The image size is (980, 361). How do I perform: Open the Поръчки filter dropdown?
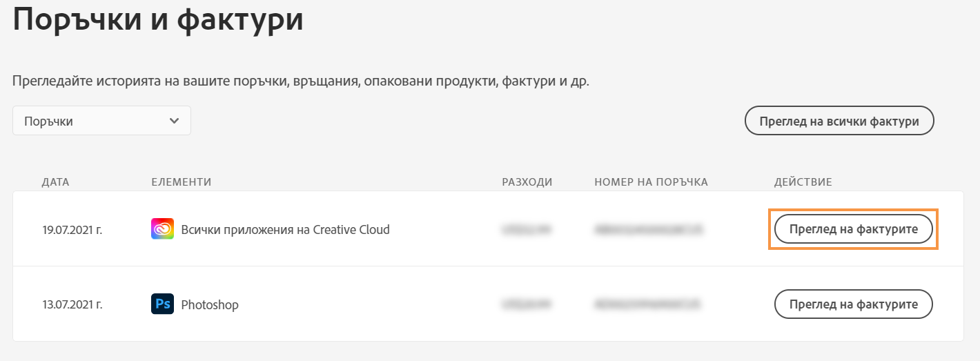pos(101,121)
